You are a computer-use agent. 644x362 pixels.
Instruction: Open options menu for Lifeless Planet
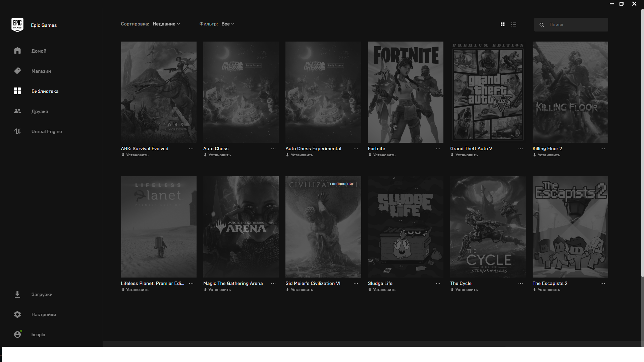pyautogui.click(x=191, y=283)
